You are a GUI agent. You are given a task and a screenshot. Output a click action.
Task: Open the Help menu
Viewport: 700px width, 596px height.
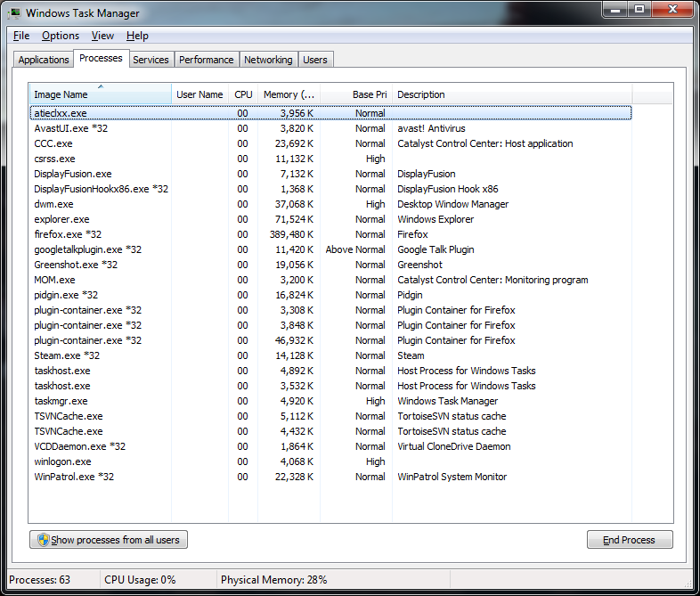(x=137, y=36)
